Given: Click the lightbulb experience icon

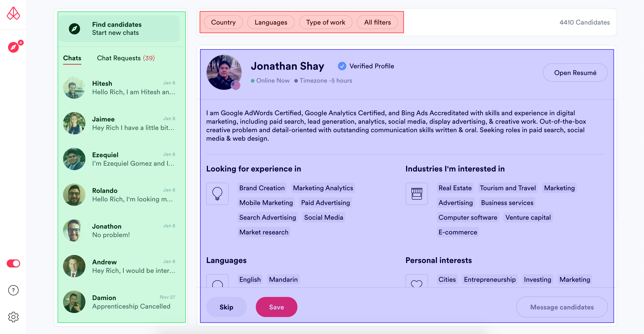Looking at the screenshot, I should [x=217, y=194].
